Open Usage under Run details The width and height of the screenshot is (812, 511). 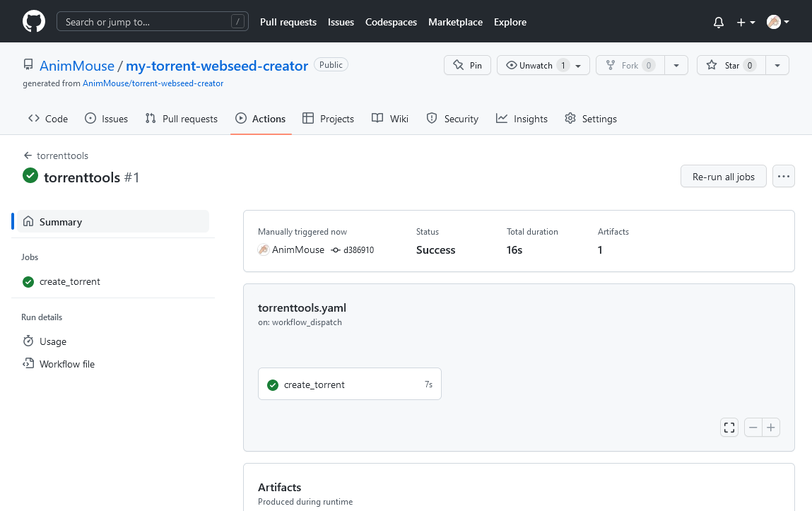click(x=45, y=341)
